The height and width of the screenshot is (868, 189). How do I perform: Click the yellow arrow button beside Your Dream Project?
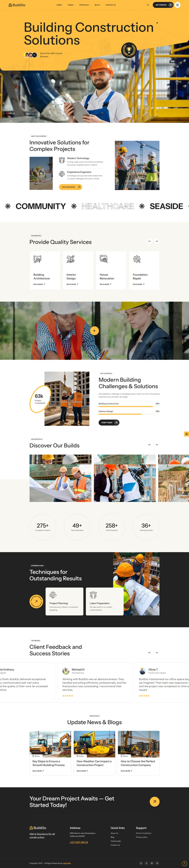154,802
